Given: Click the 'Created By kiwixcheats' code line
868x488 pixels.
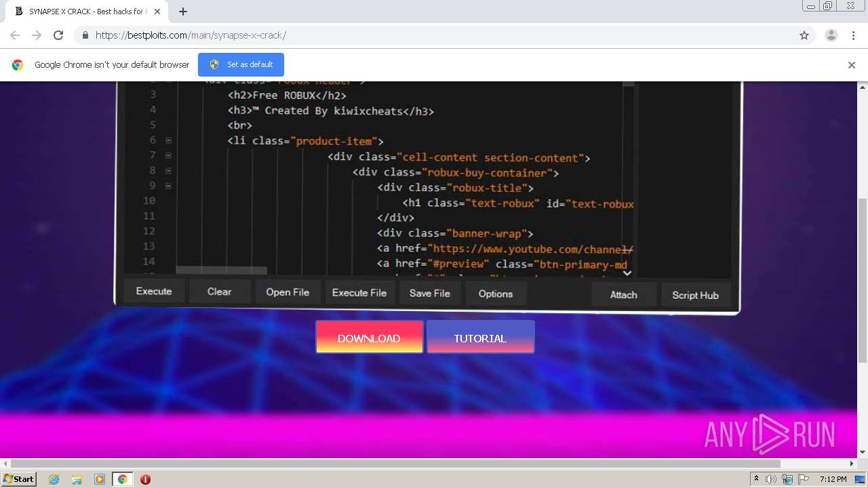Looking at the screenshot, I should click(x=331, y=110).
